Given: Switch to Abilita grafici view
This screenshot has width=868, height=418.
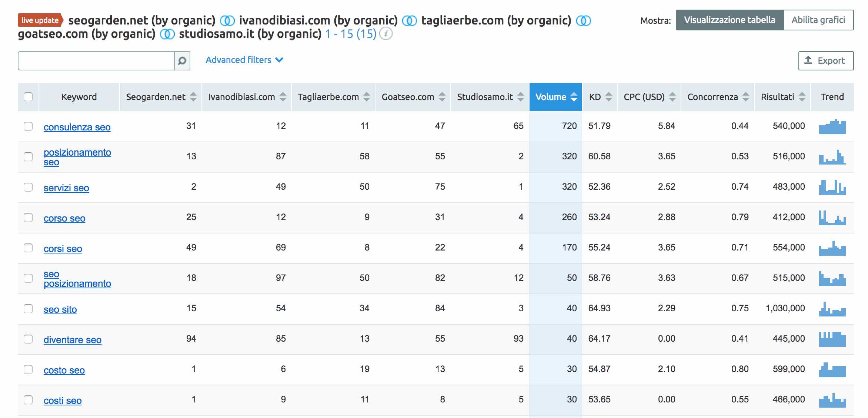Looking at the screenshot, I should coord(818,20).
